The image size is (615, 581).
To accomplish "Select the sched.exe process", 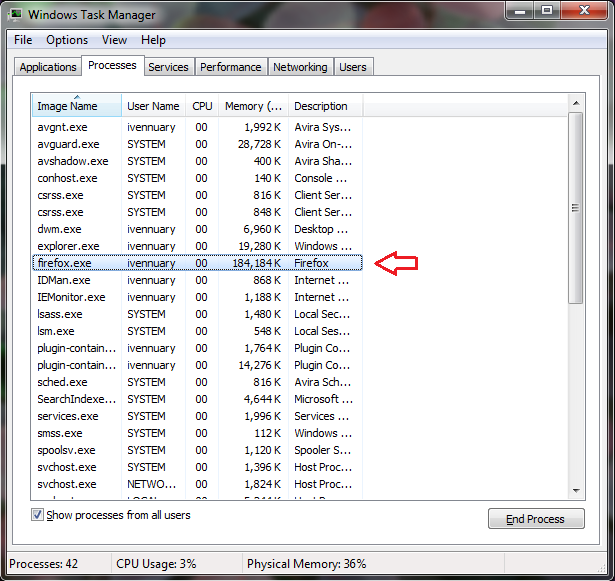I will point(197,382).
